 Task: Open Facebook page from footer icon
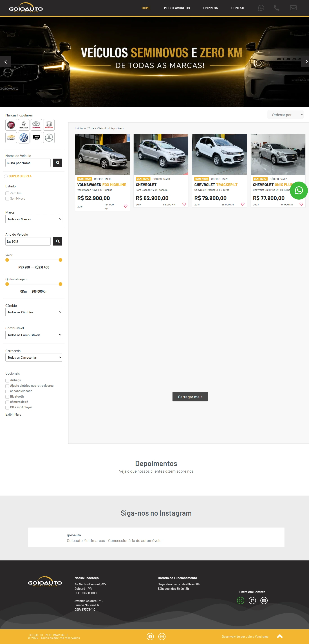click(150, 637)
